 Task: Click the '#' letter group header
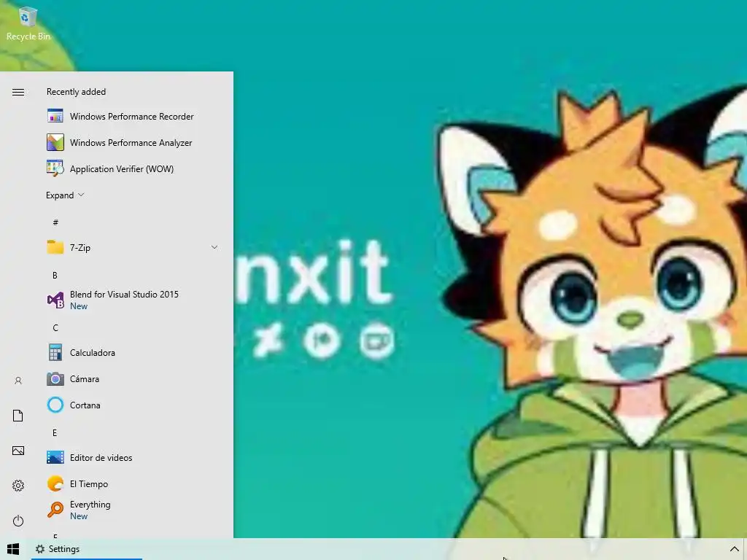click(55, 222)
